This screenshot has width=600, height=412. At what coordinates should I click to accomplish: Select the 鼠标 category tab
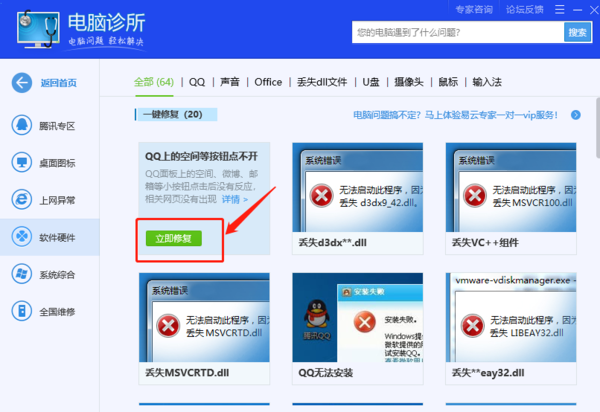pyautogui.click(x=448, y=82)
